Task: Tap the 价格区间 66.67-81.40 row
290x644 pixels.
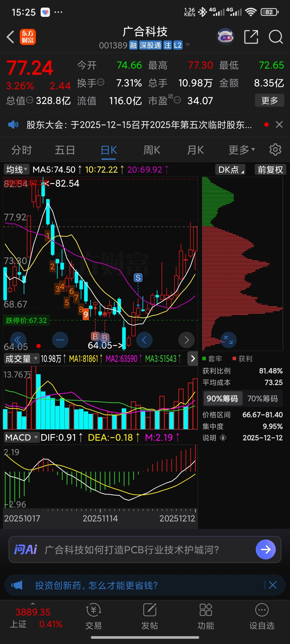Action: [242, 415]
